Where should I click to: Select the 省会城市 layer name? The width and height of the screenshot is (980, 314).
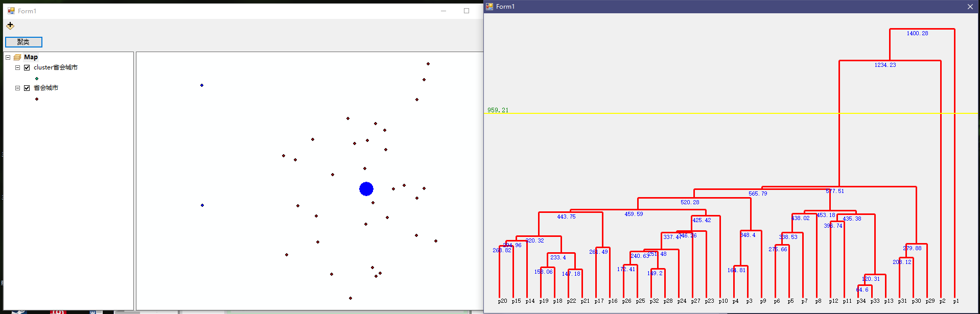[x=46, y=88]
